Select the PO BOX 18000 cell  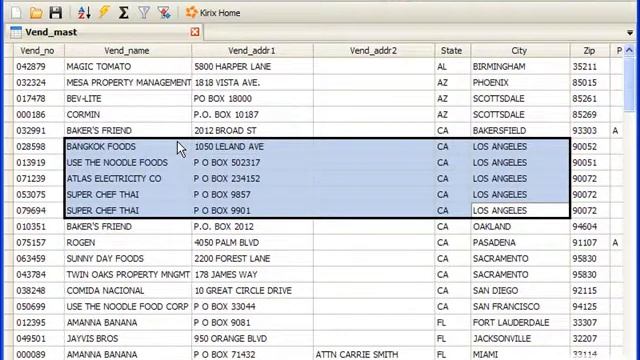pyautogui.click(x=252, y=98)
